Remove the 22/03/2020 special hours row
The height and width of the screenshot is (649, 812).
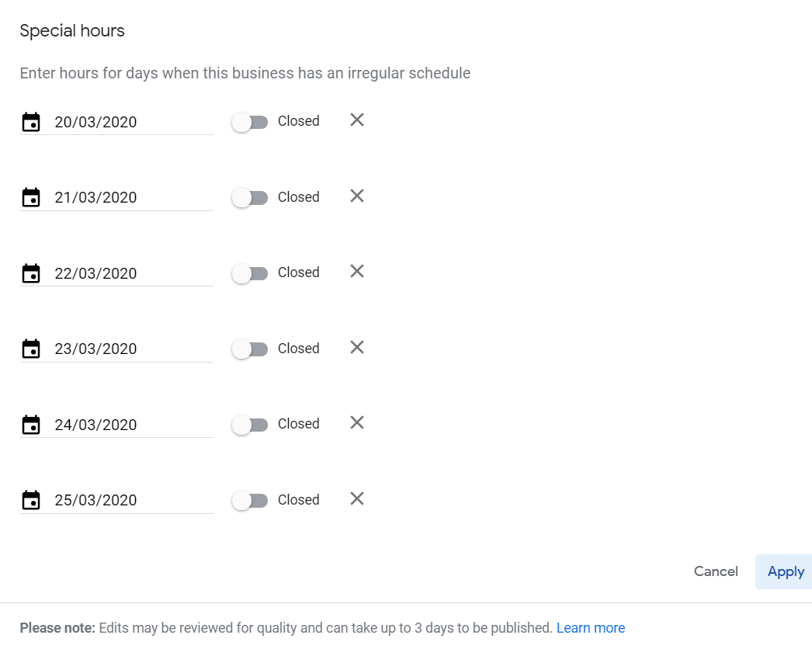pos(357,272)
